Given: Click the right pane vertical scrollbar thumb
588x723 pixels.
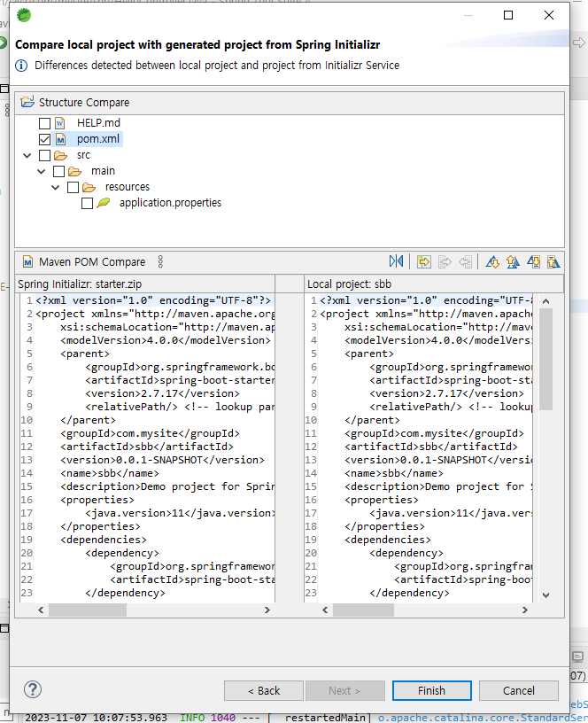Looking at the screenshot, I should (x=546, y=359).
